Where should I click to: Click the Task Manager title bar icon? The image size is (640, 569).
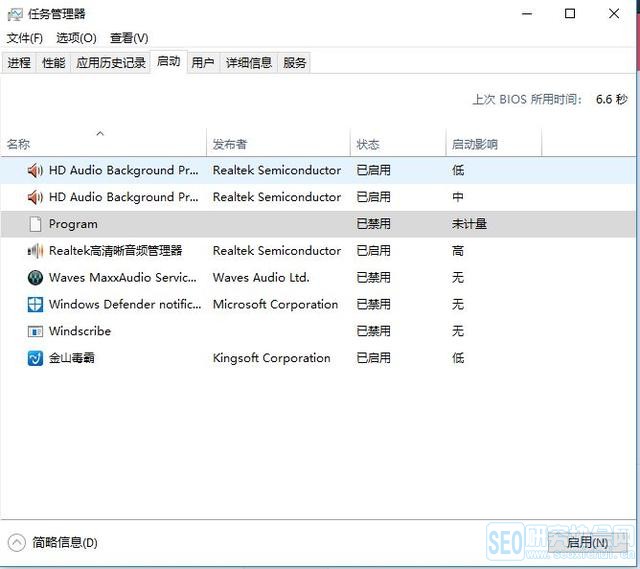click(15, 14)
